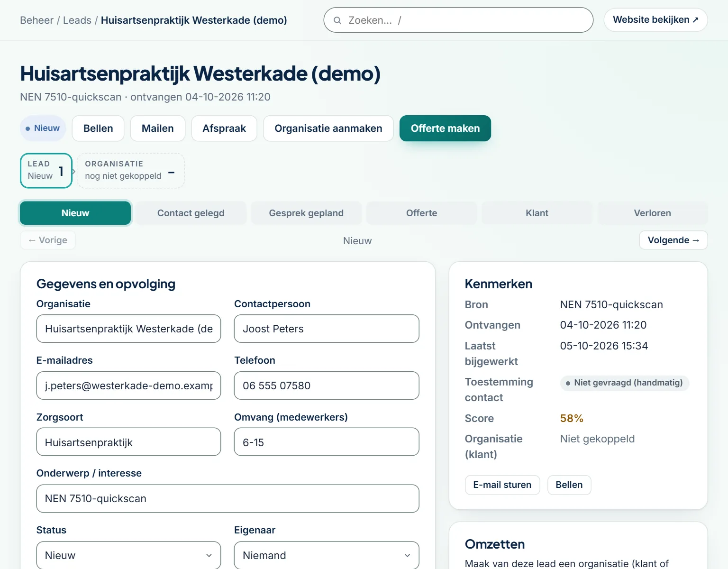728x569 pixels.
Task: Click the search magnifier icon
Action: [x=337, y=20]
